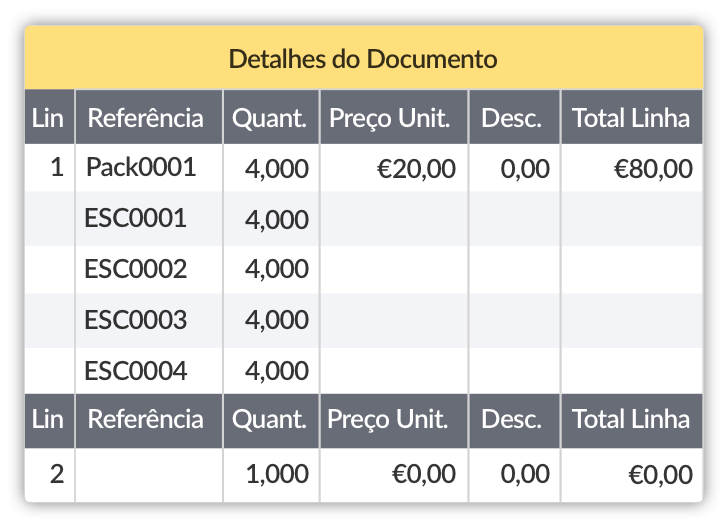This screenshot has width=728, height=528.
Task: Click the first Referência column header
Action: (146, 119)
